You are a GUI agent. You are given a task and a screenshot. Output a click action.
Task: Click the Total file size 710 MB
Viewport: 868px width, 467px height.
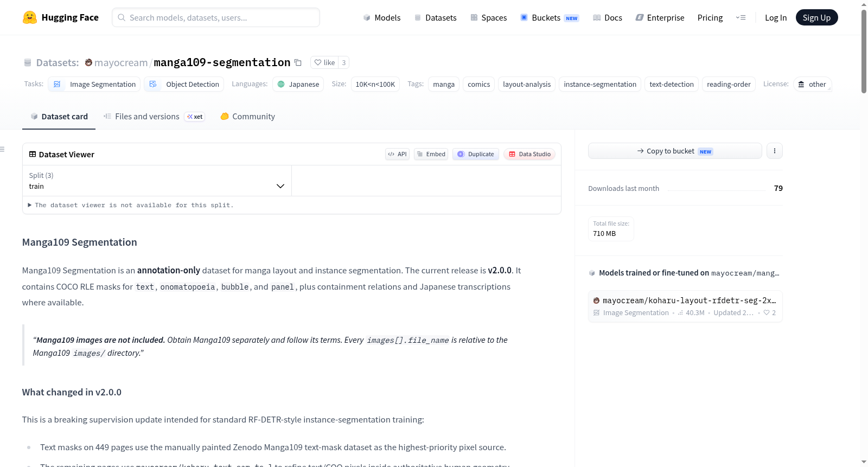coord(611,228)
